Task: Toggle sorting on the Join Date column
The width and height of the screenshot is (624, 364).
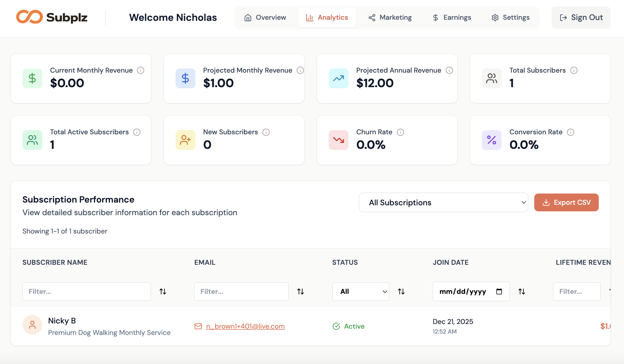Action: pos(522,291)
